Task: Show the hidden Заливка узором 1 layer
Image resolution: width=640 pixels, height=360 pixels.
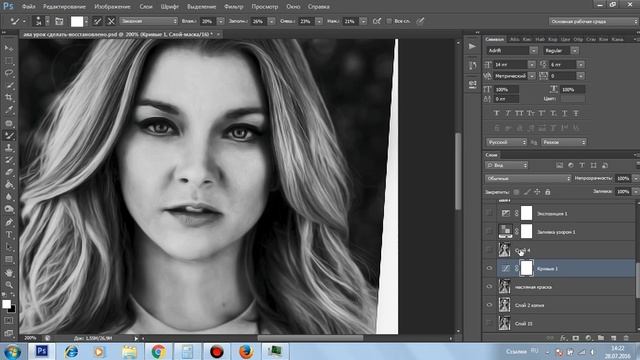Action: (x=489, y=231)
